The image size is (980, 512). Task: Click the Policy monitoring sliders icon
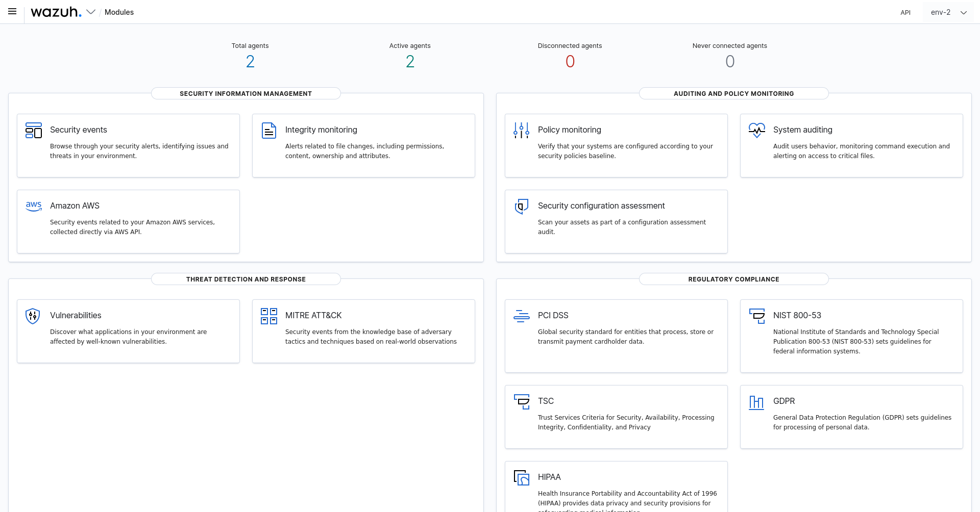pyautogui.click(x=521, y=131)
